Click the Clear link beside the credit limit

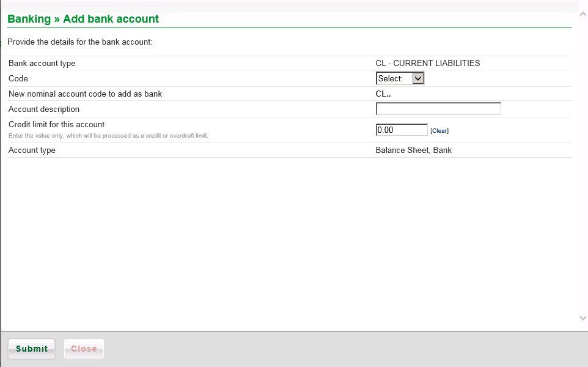(x=439, y=130)
